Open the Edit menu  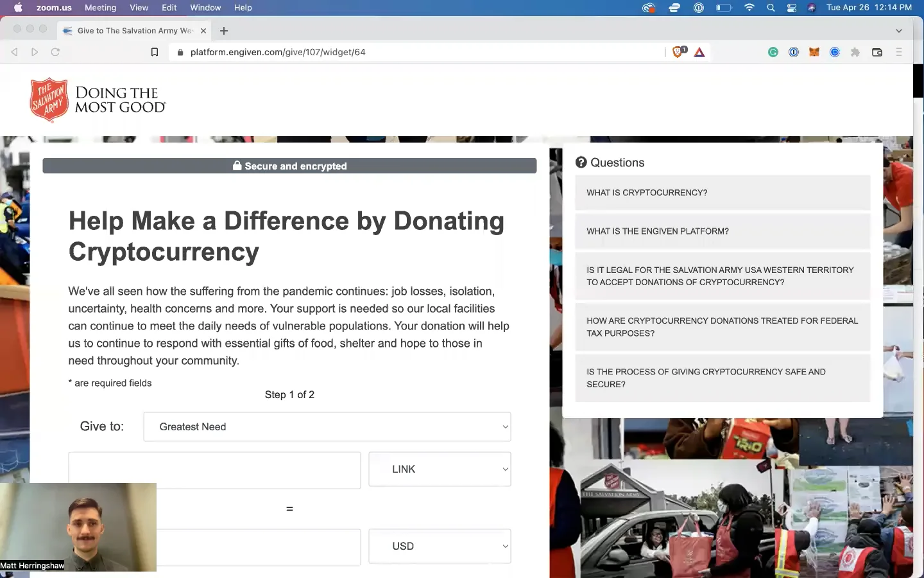point(169,8)
